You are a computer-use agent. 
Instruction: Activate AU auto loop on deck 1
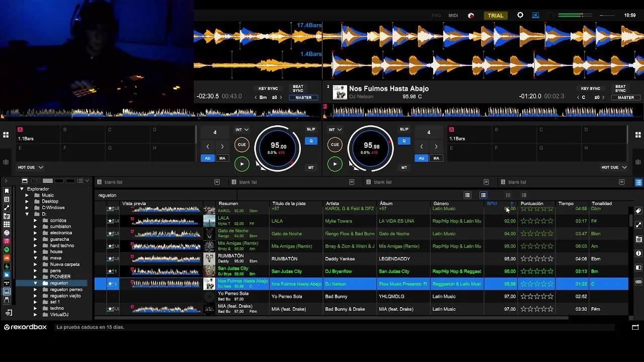pos(207,158)
